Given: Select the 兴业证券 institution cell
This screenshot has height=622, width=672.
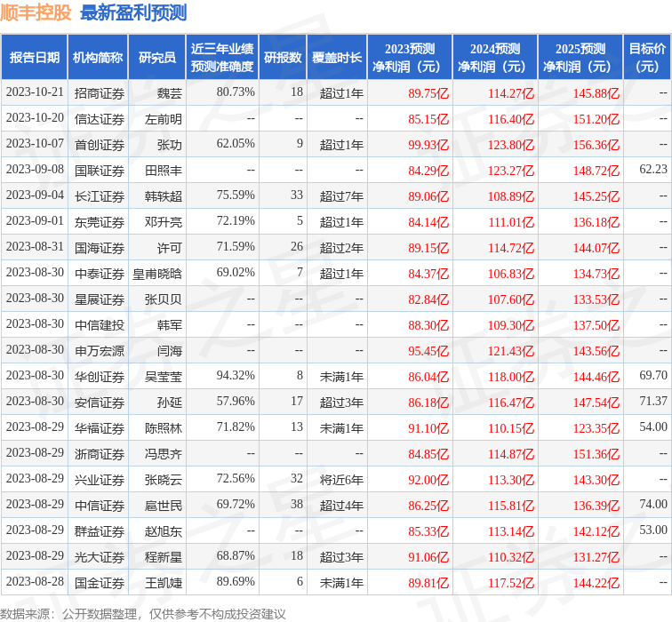Looking at the screenshot, I should 100,479.
